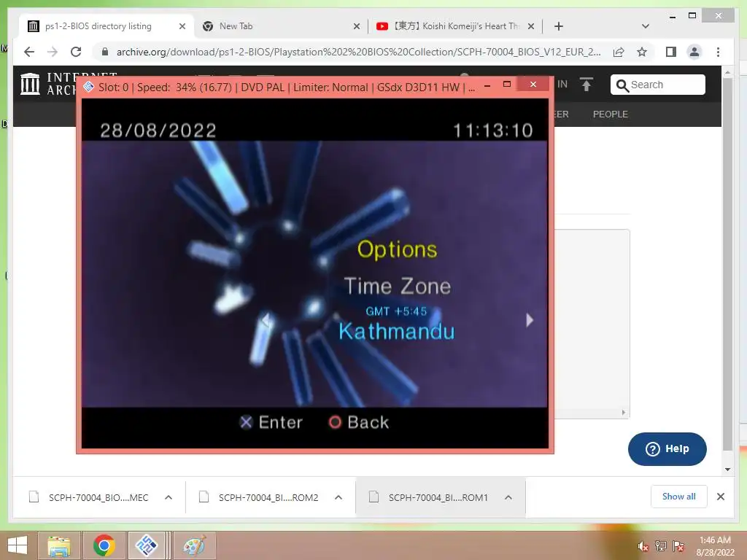Click the Time Zone option label
This screenshot has height=560, width=747.
pos(398,286)
